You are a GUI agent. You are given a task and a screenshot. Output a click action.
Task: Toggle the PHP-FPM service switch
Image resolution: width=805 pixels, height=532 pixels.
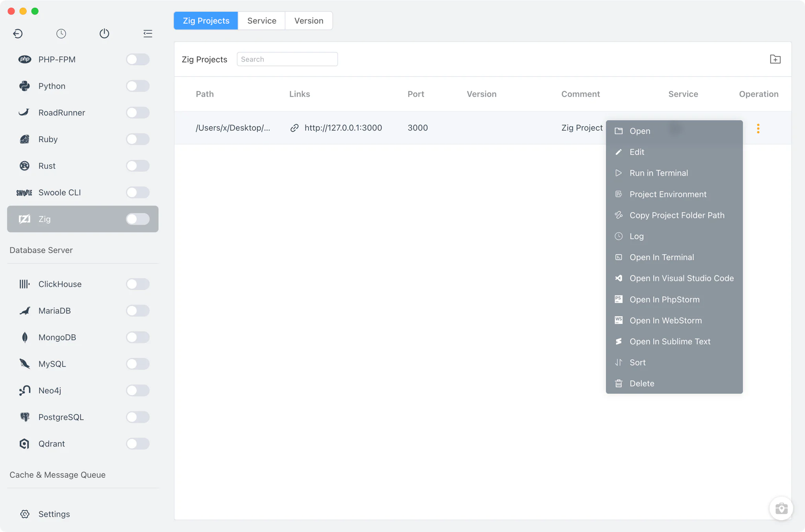point(138,59)
